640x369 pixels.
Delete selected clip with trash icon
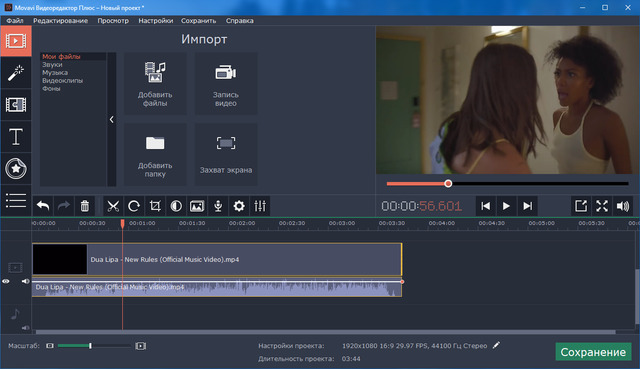point(84,206)
